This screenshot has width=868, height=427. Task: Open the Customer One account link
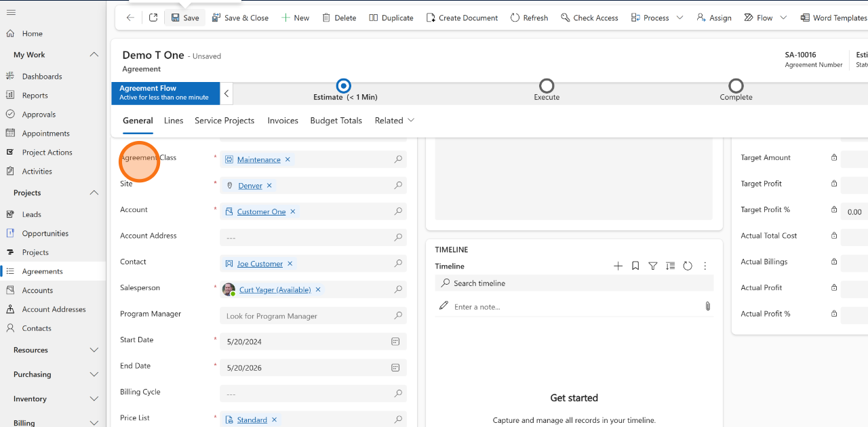click(261, 212)
